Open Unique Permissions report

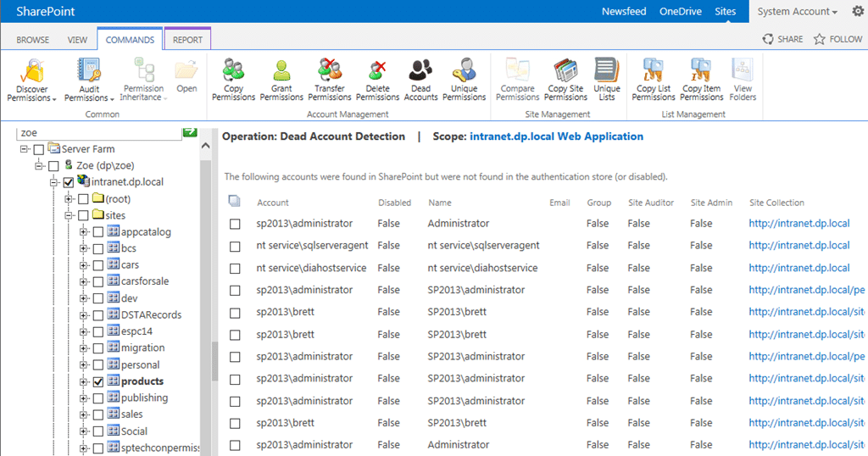pyautogui.click(x=464, y=81)
